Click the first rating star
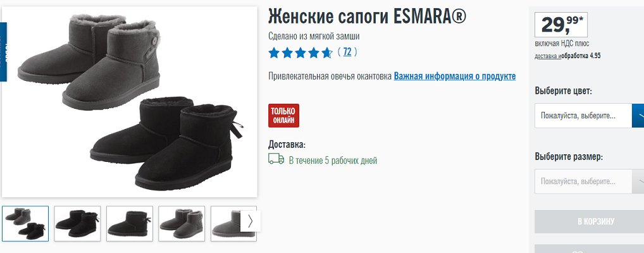The image size is (644, 253). (x=273, y=52)
